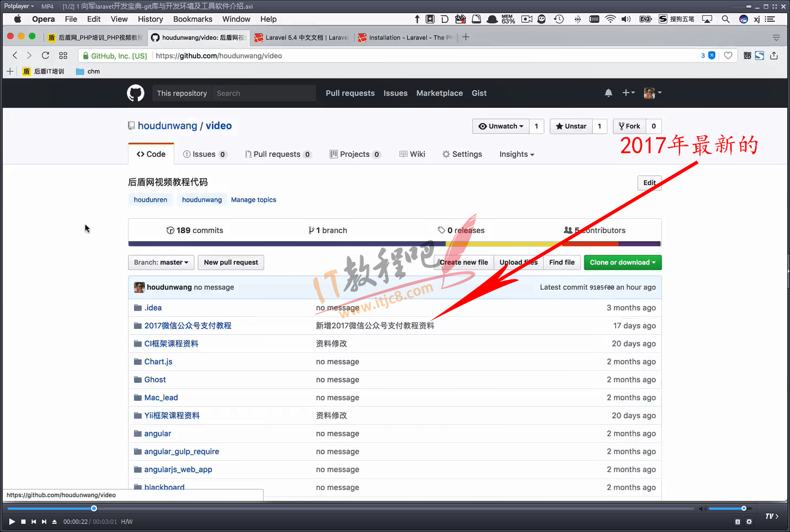
Task: Open the repository Pull requests tab
Action: point(278,154)
